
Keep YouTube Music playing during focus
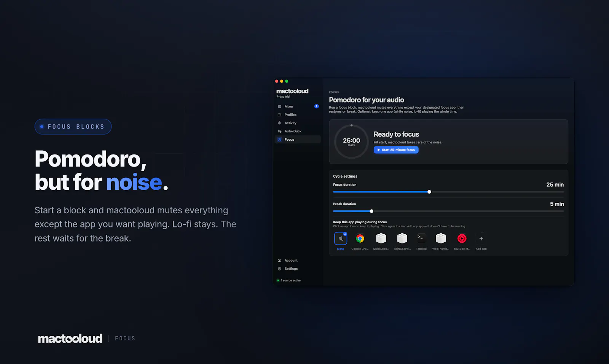(462, 238)
